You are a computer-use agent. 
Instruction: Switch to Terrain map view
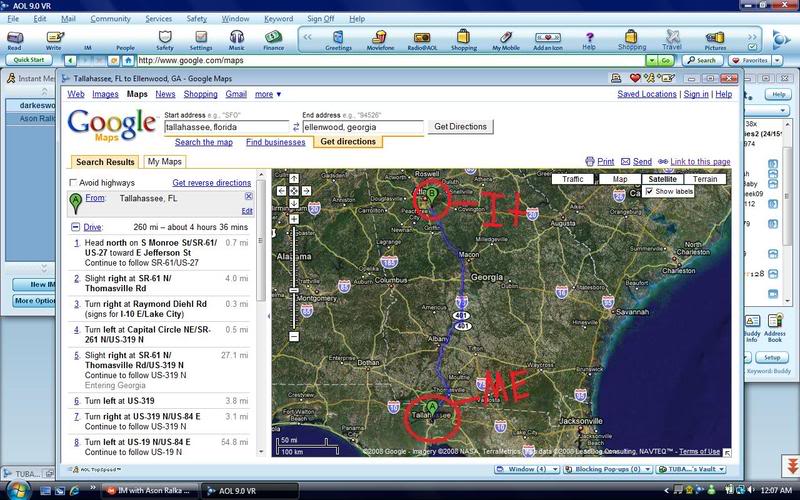(x=705, y=179)
